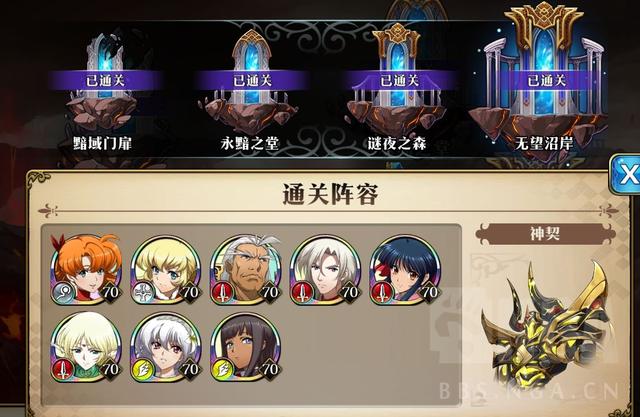Click 已通关 banner on 黯域门扉
Screen dimensions: 640x417
104,80
